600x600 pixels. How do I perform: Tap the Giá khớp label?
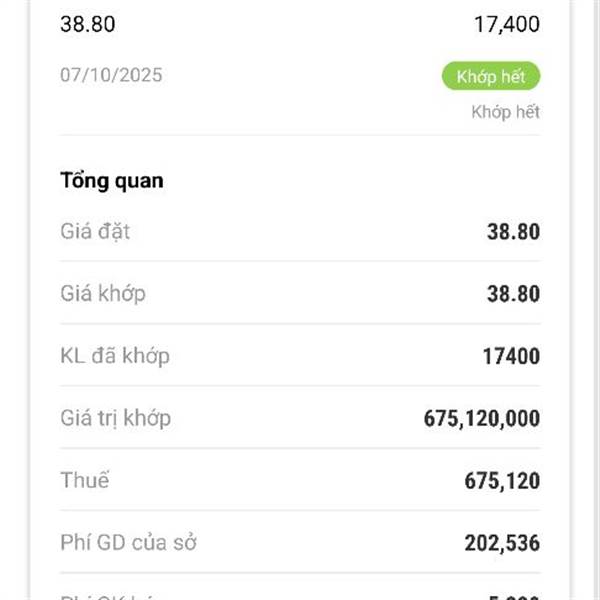click(x=103, y=294)
